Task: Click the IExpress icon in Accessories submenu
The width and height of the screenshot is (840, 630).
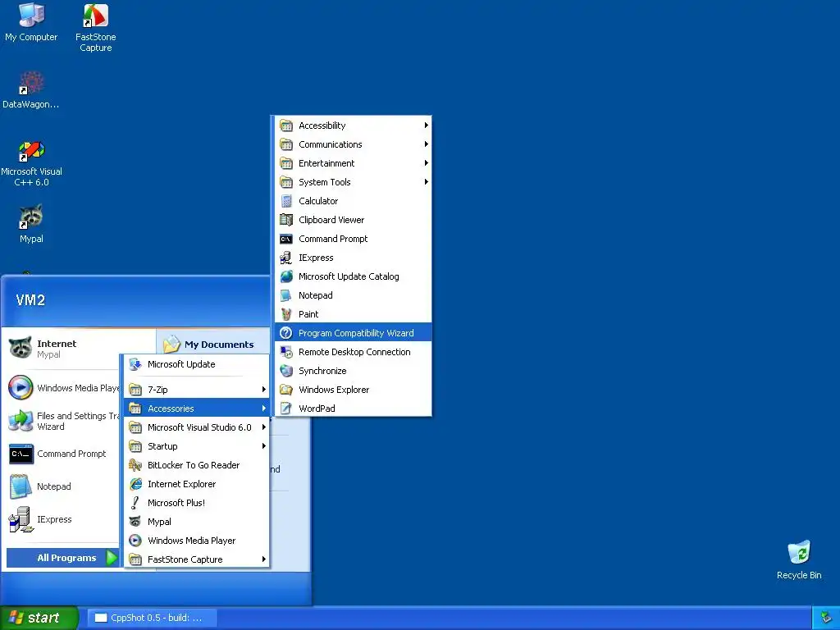Action: point(286,258)
